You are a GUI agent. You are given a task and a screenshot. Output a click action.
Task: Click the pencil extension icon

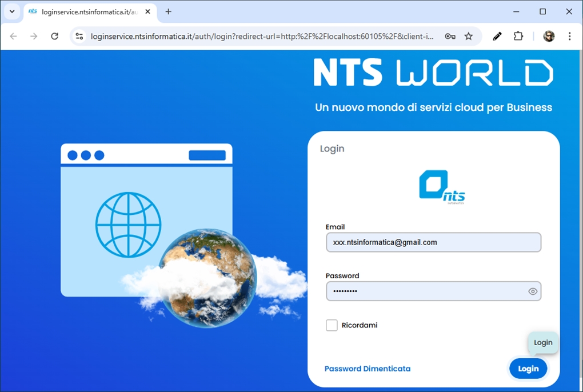click(x=497, y=36)
